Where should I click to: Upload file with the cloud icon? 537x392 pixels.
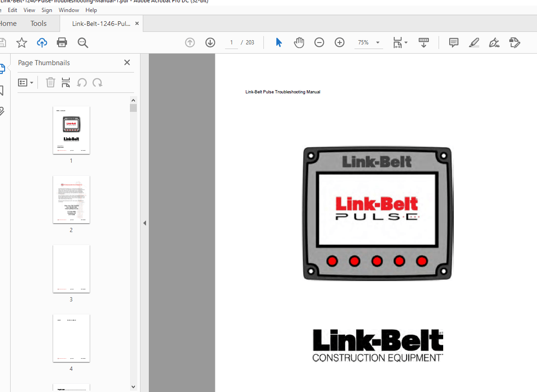42,43
